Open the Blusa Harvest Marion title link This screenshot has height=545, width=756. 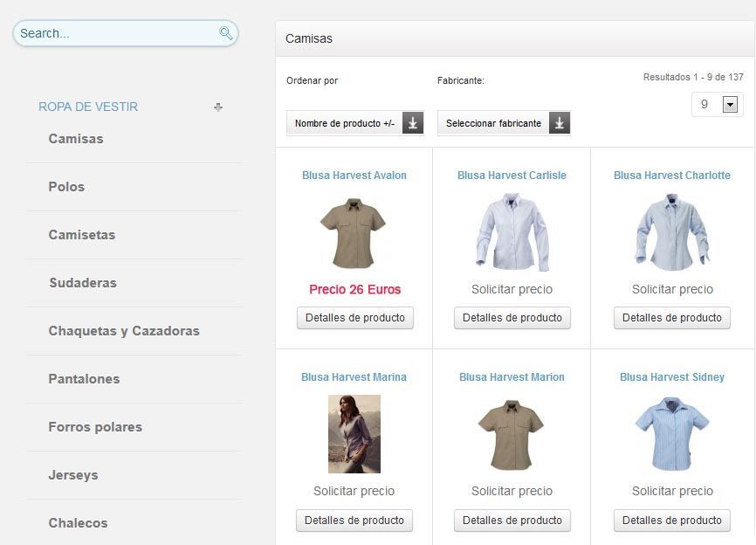tap(512, 377)
